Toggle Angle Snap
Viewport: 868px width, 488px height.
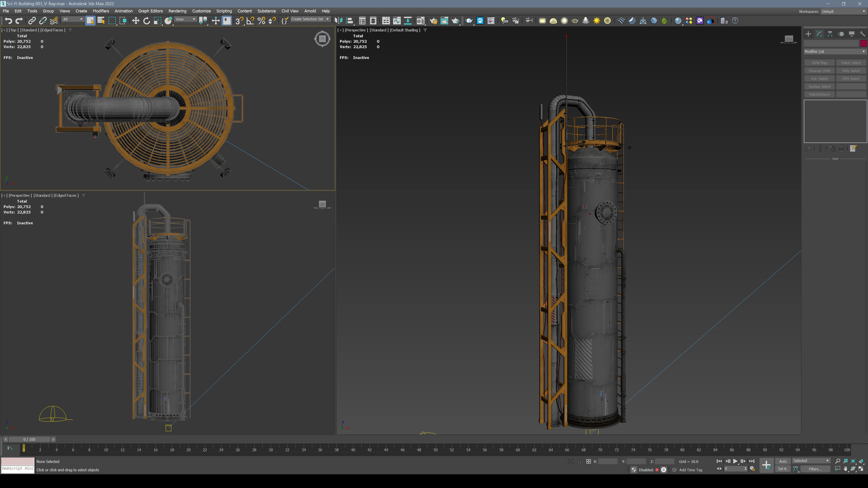point(250,21)
